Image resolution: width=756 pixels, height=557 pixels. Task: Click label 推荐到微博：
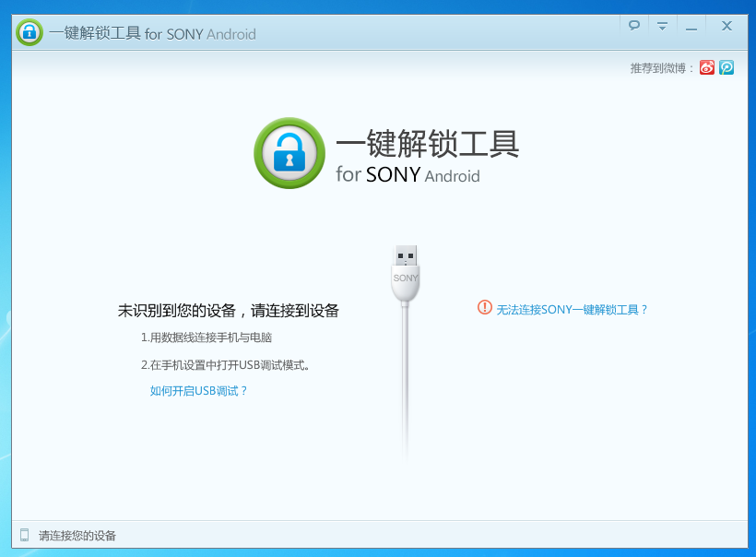(662, 68)
